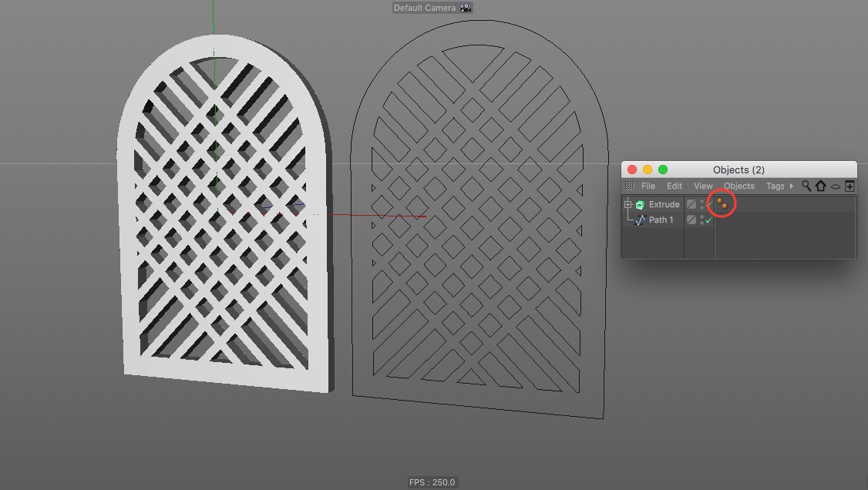Viewport: 868px width, 490px height.
Task: Click the eye filter icon in Objects panel
Action: [836, 186]
